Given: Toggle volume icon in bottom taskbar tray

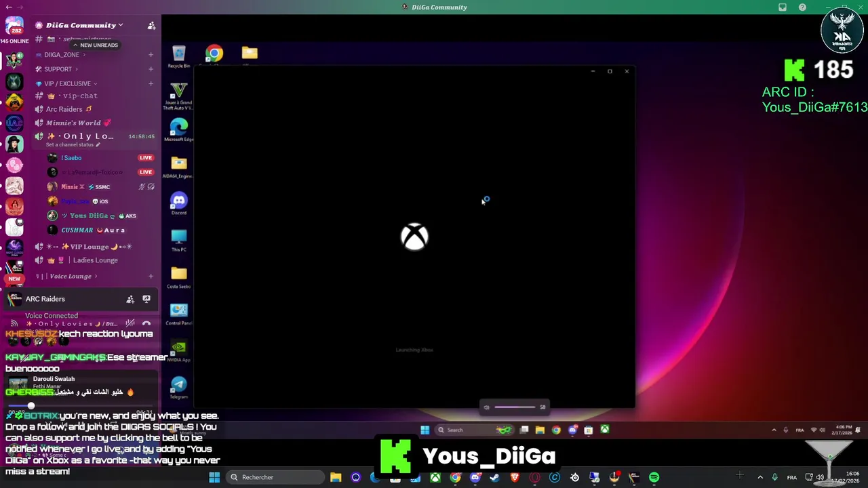Looking at the screenshot, I should pos(819,477).
